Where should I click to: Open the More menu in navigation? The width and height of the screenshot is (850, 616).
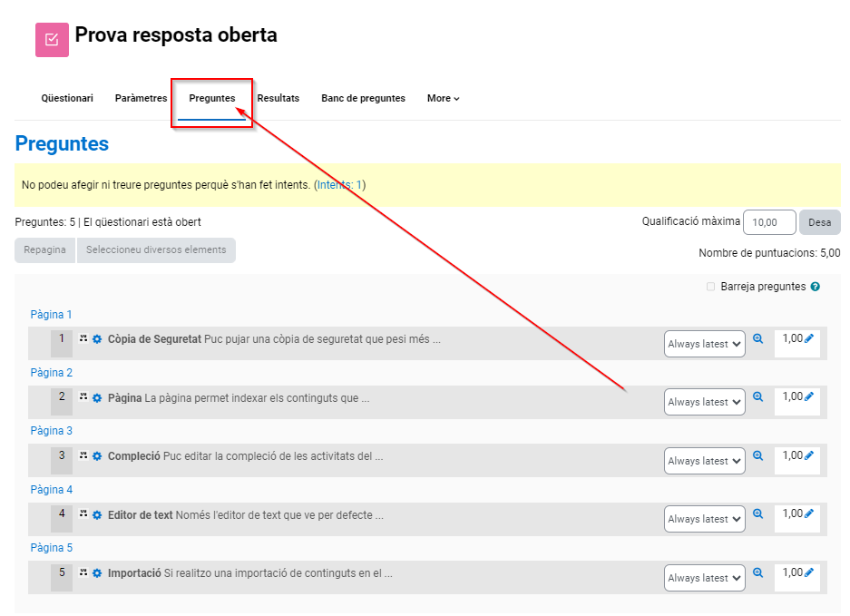[x=443, y=98]
